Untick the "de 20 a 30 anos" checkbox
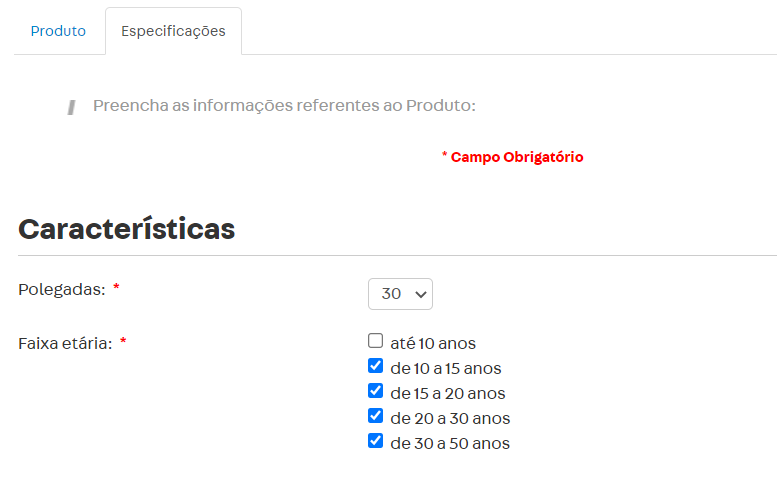The image size is (777, 478). (x=376, y=416)
